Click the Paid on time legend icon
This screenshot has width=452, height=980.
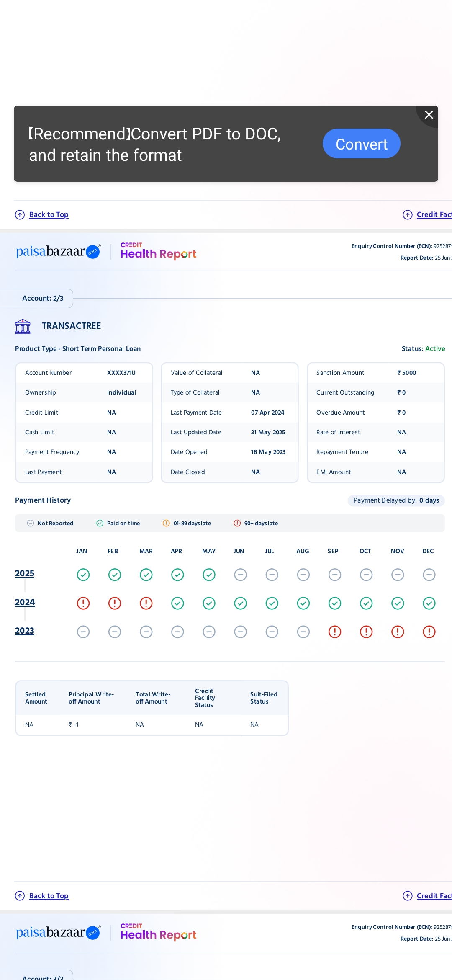(100, 523)
